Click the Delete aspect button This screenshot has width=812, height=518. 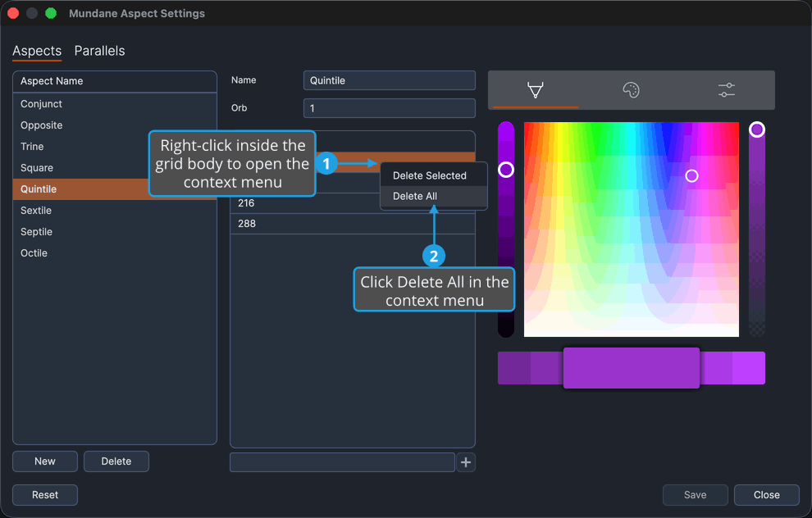[116, 461]
